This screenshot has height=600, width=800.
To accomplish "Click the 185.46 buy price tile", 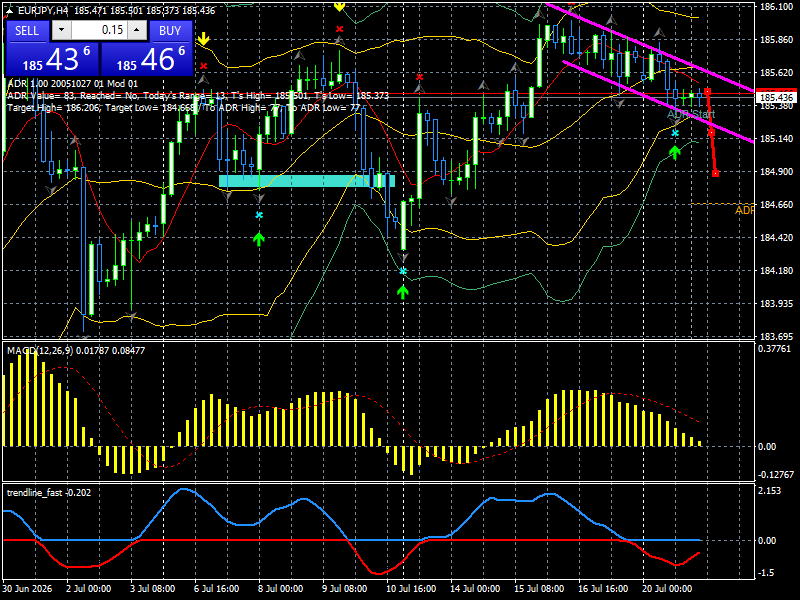I will point(146,59).
